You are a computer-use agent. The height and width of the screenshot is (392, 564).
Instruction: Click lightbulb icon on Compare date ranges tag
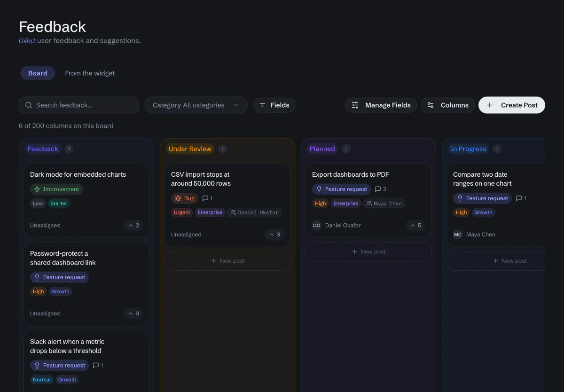[460, 198]
